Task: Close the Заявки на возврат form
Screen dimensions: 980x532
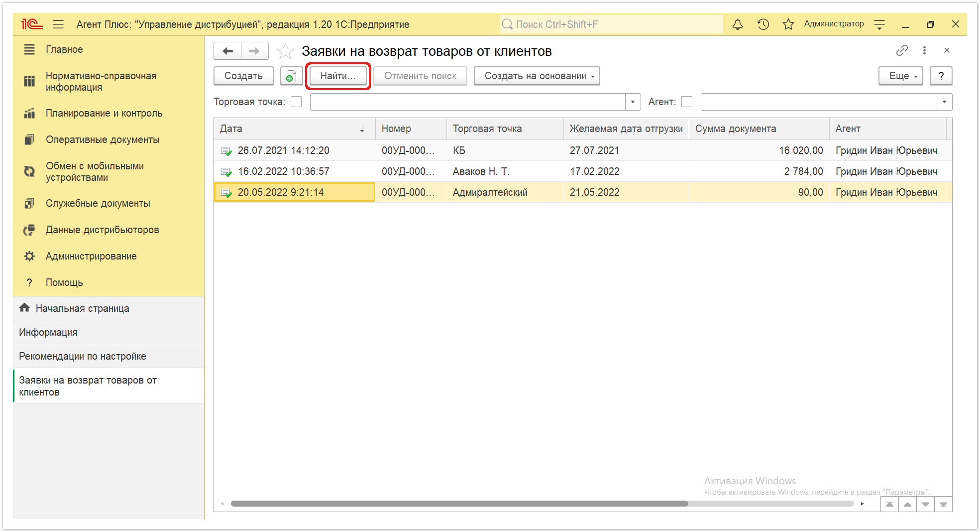Action: click(947, 50)
